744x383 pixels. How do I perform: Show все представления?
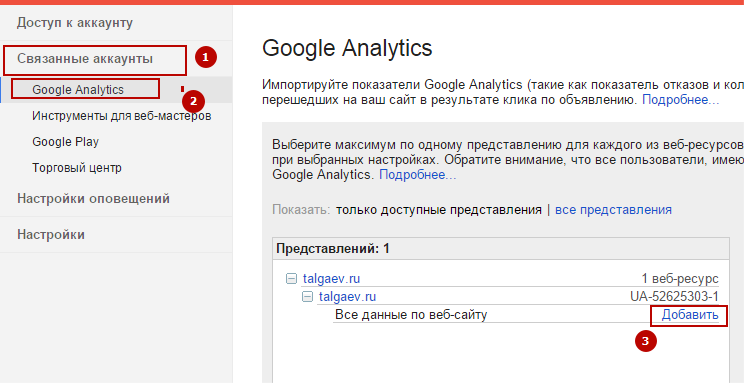point(613,210)
